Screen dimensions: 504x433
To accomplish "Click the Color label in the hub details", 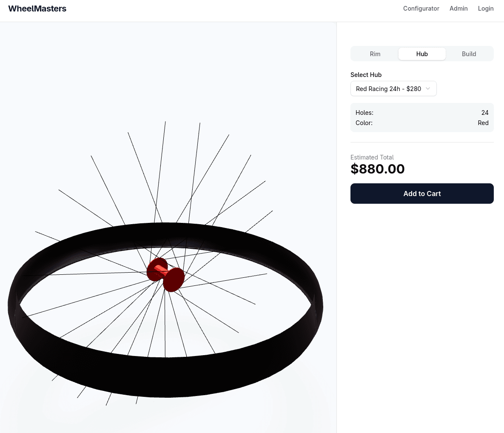I will pyautogui.click(x=364, y=123).
